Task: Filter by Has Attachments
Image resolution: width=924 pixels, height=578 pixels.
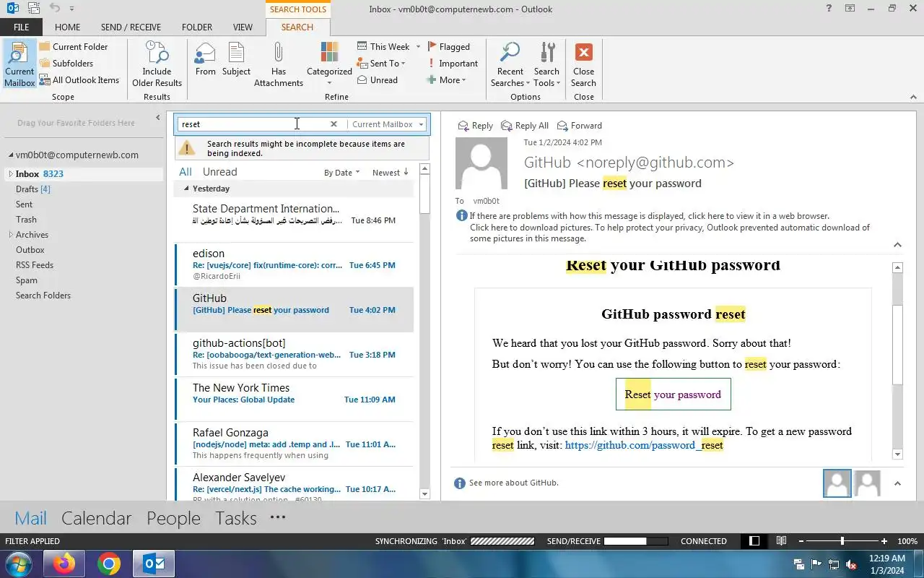Action: coord(279,64)
